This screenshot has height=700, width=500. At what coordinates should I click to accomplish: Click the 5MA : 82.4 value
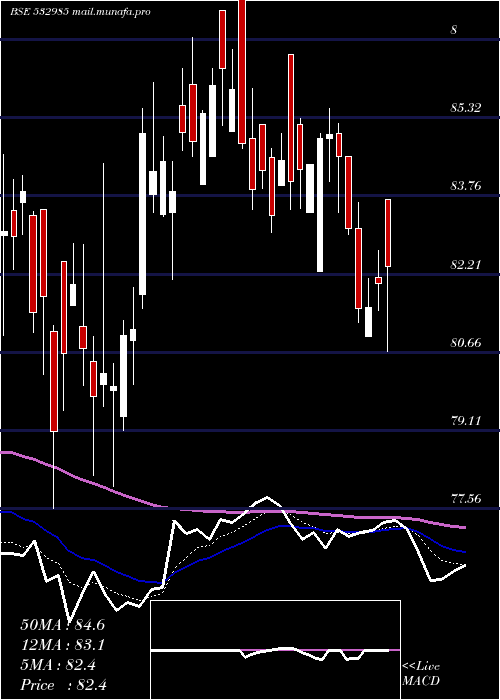(58, 665)
